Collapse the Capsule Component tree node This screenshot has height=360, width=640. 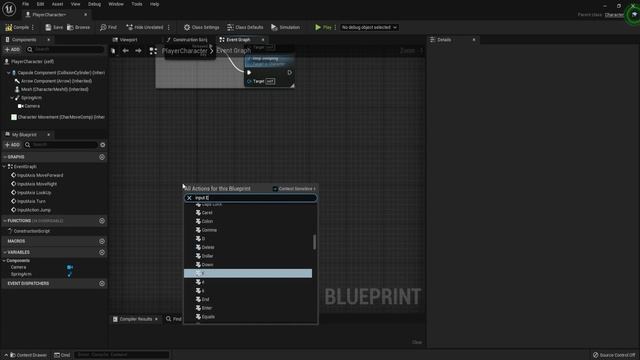pyautogui.click(x=8, y=73)
